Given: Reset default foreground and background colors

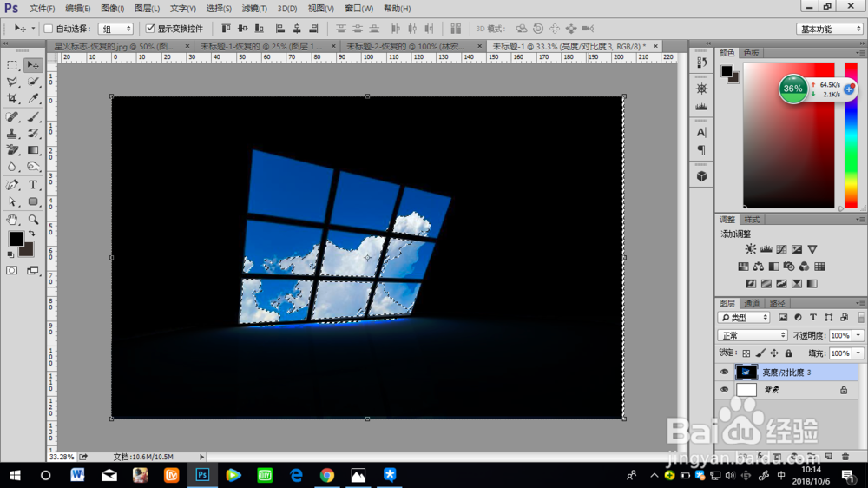Looking at the screenshot, I should point(10,254).
